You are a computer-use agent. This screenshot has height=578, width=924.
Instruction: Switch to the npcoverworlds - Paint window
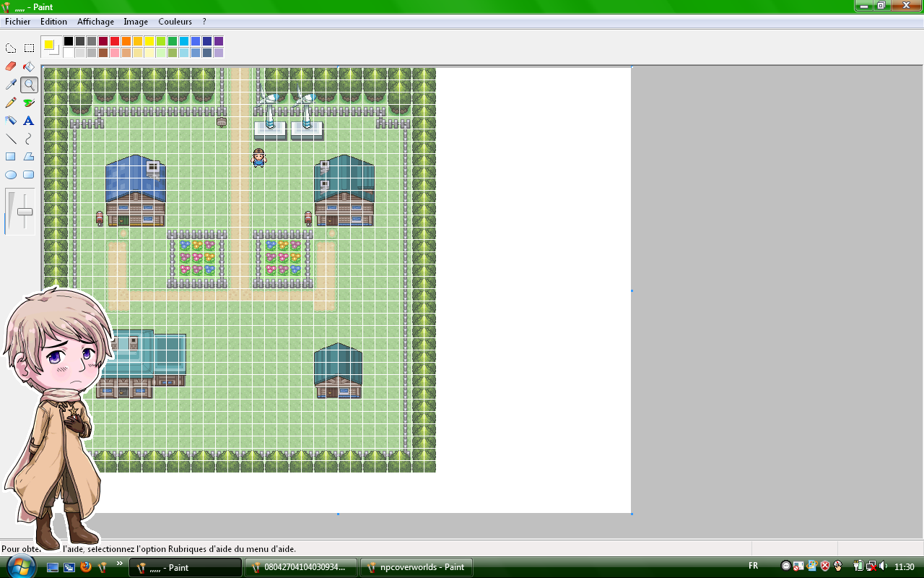click(x=417, y=567)
